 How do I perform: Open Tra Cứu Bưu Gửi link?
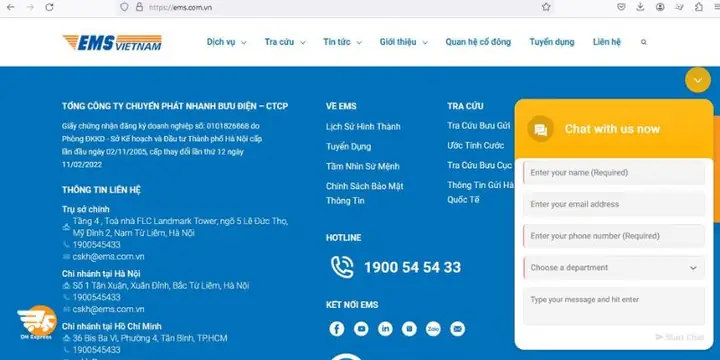click(479, 125)
